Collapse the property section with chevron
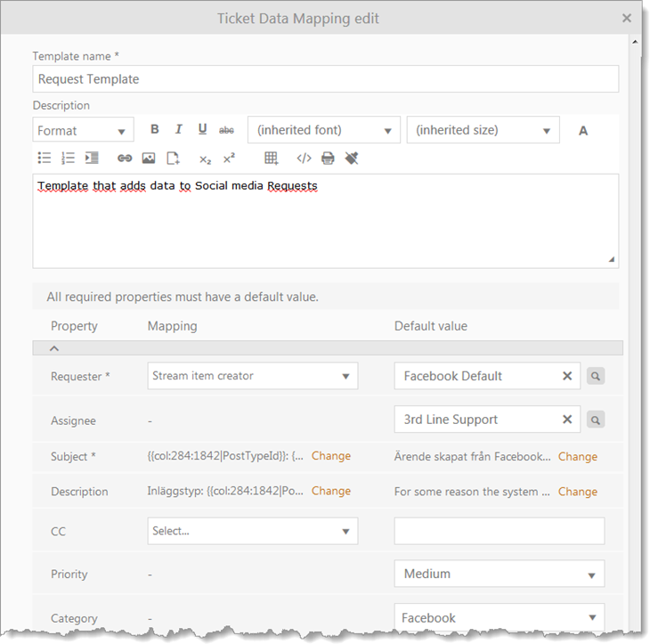This screenshot has width=650, height=644. 54,348
